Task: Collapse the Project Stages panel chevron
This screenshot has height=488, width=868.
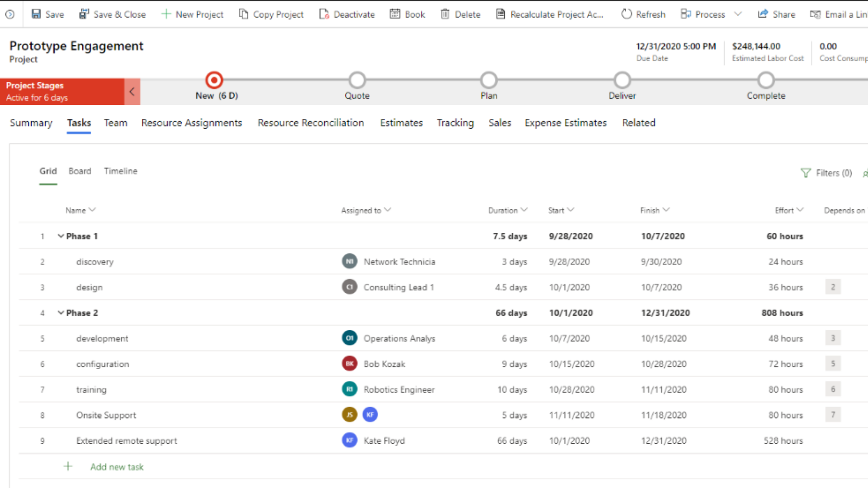Action: click(x=132, y=92)
